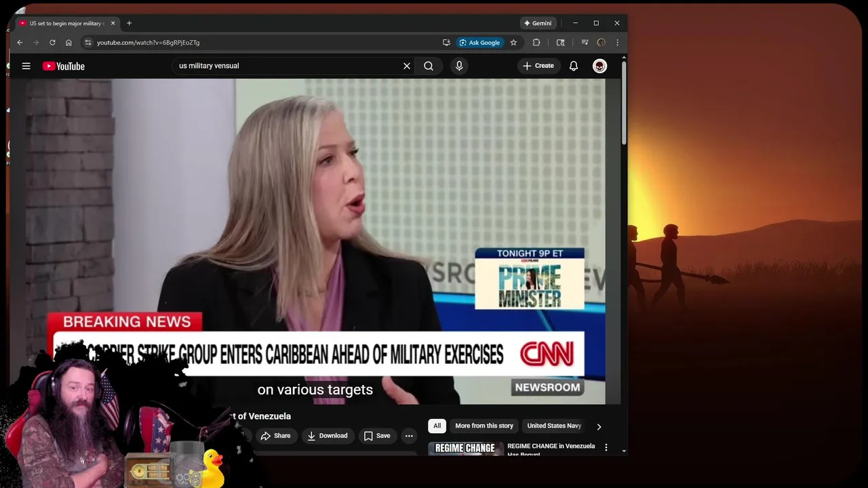The height and width of the screenshot is (488, 868).
Task: Save video to playlist
Action: pos(377,436)
